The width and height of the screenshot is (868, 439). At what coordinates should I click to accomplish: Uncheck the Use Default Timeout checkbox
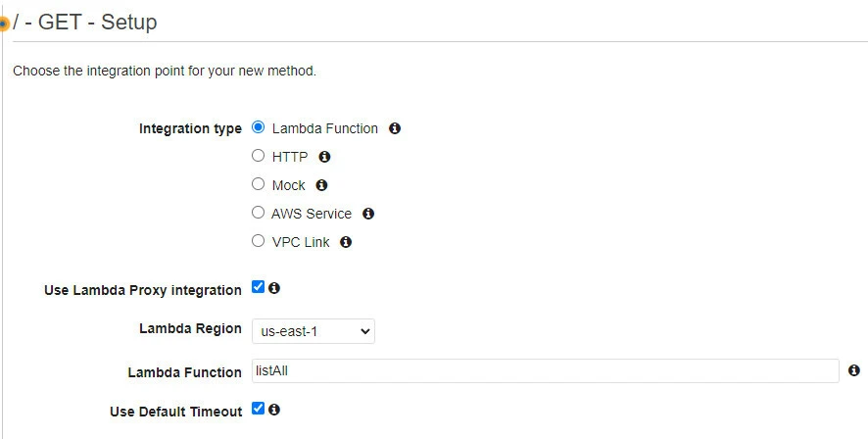[x=259, y=409]
